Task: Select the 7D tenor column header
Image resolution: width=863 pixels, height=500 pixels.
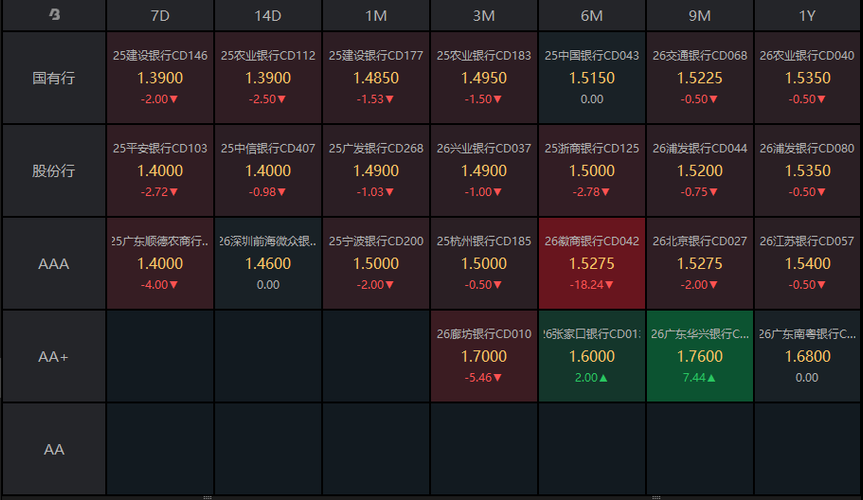Action: pos(160,15)
